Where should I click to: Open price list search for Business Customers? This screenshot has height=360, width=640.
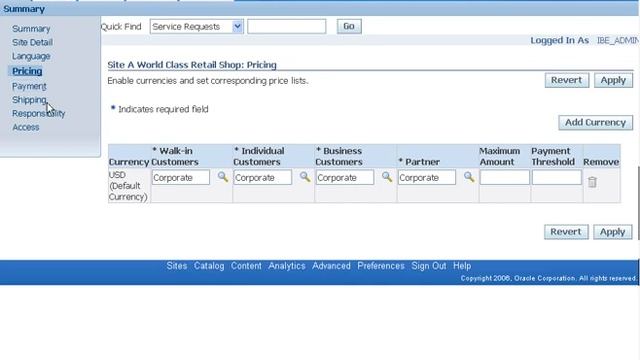pos(387,177)
